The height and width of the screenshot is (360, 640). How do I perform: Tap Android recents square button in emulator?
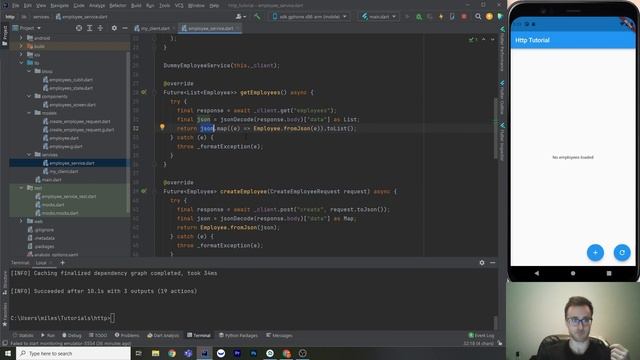click(609, 273)
